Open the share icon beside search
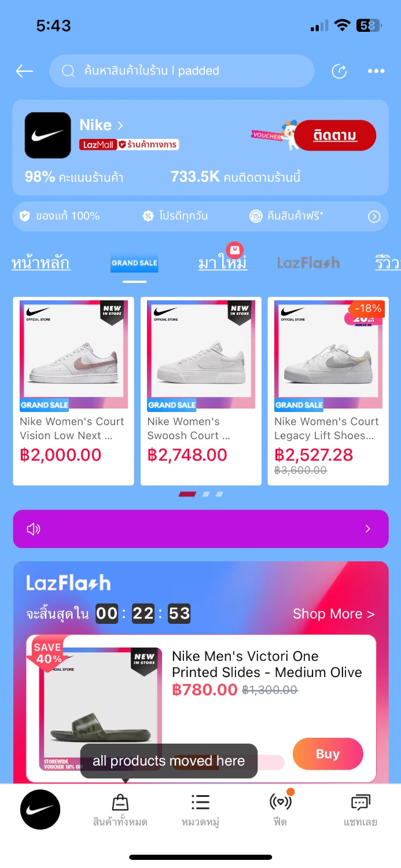This screenshot has width=401, height=868. click(x=339, y=71)
